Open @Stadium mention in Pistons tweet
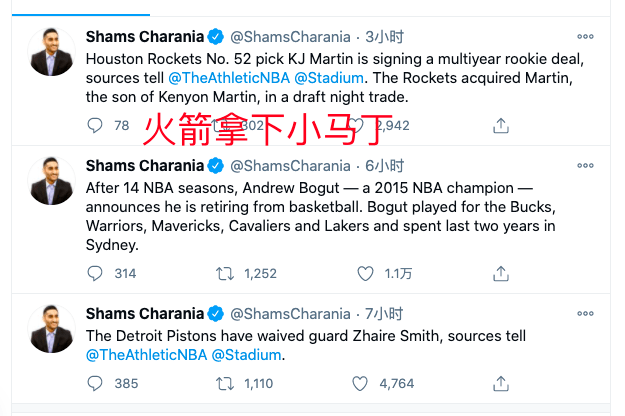Viewport: 625px width, 416px height. tap(246, 355)
